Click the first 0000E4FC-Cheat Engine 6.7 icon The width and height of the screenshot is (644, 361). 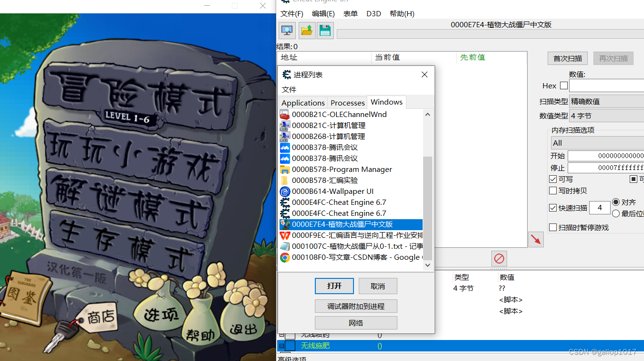point(285,202)
